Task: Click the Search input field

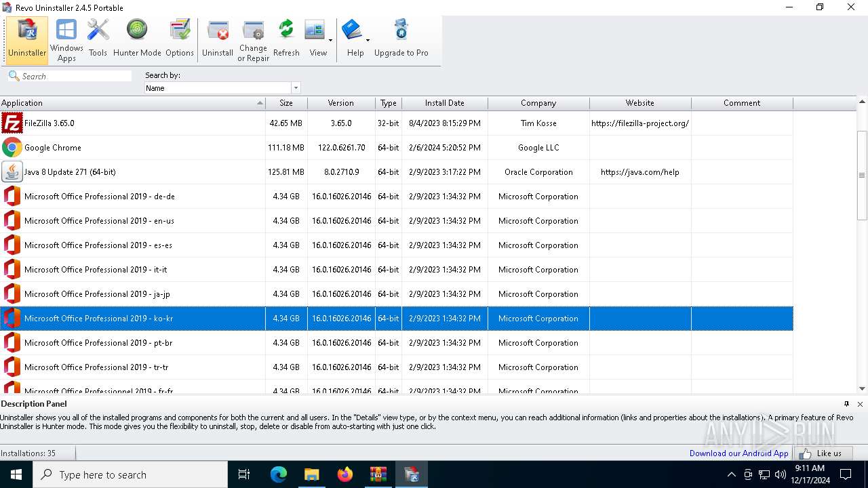Action: coord(70,77)
